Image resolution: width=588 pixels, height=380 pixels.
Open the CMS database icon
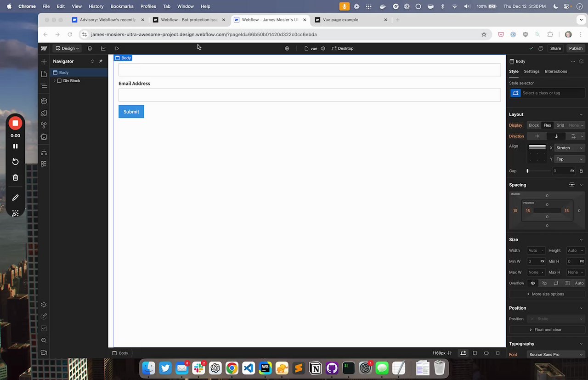(90, 48)
